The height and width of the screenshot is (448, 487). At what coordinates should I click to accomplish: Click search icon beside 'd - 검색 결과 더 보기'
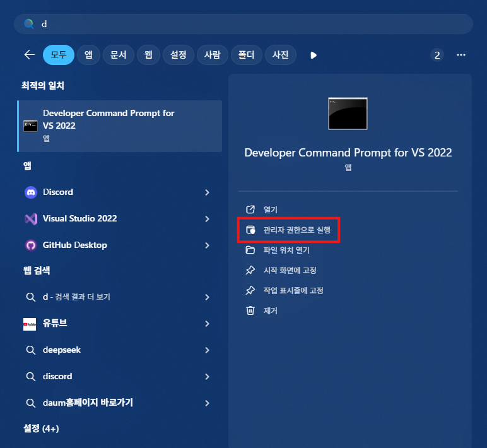[30, 297]
